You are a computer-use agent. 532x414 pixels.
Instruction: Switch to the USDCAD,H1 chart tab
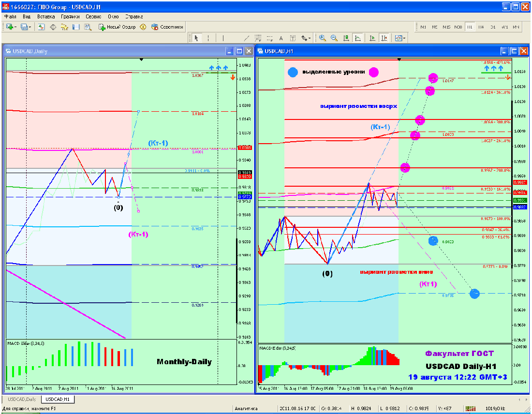58,399
